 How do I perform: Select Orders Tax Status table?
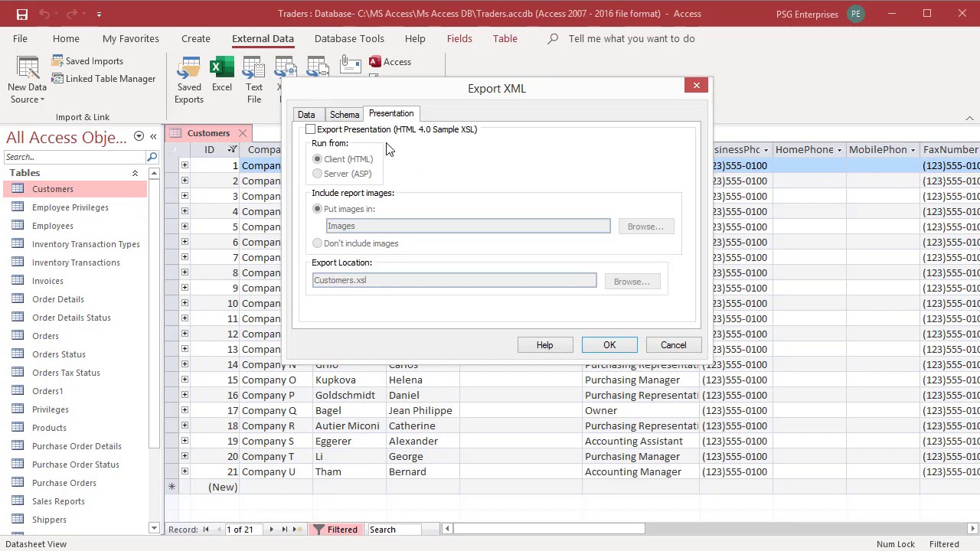[x=66, y=373]
